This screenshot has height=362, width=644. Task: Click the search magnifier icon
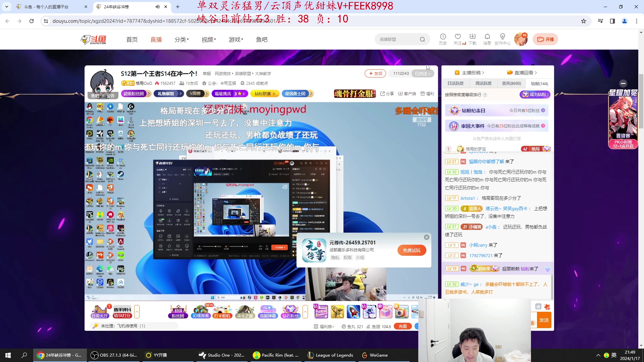(422, 40)
